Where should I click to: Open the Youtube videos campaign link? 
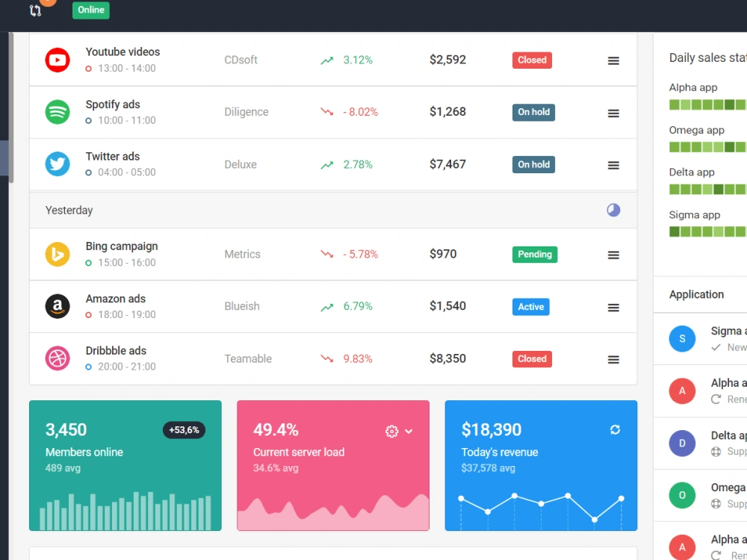point(123,52)
